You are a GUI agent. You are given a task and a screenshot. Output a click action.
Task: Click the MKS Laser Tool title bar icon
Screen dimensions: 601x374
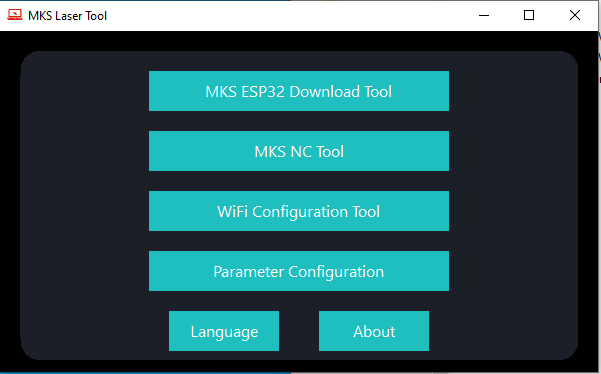click(x=15, y=15)
